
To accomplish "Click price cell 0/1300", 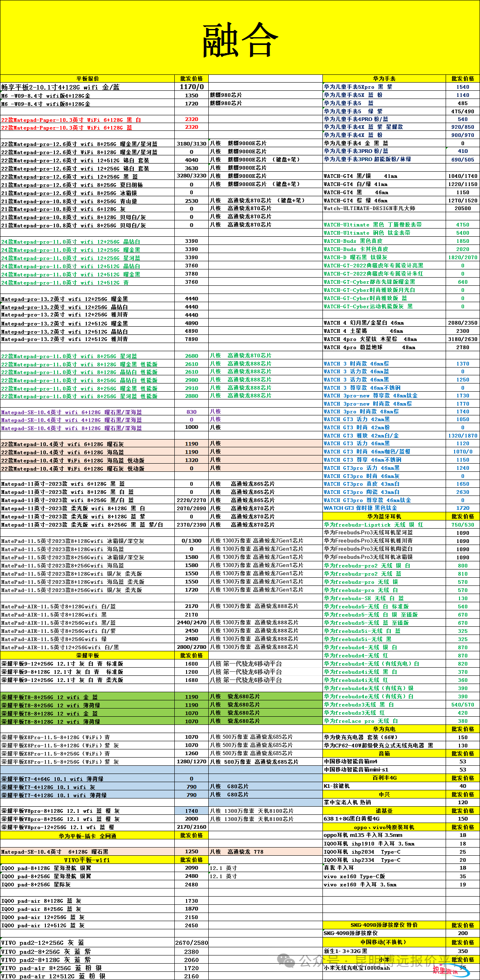I will [x=192, y=540].
